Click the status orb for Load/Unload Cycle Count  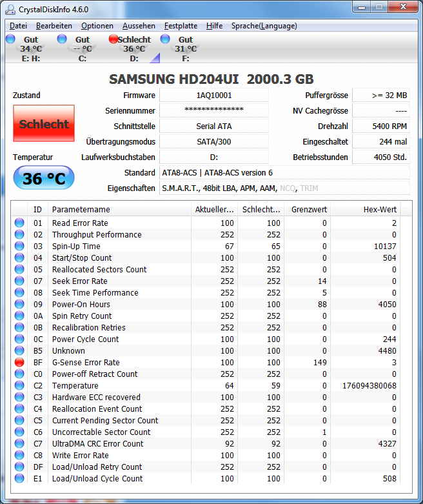pyautogui.click(x=19, y=478)
